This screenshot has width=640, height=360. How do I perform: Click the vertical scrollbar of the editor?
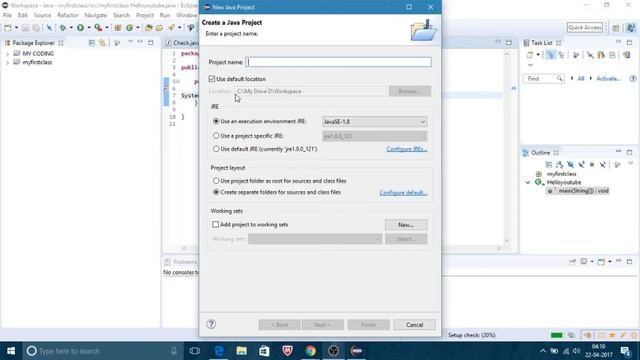pos(507,147)
